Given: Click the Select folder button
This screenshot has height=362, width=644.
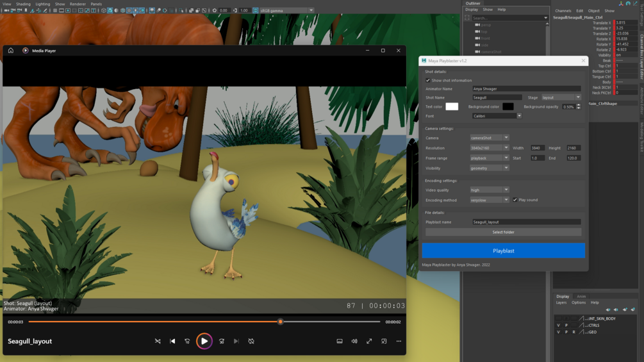Looking at the screenshot, I should click(504, 233).
